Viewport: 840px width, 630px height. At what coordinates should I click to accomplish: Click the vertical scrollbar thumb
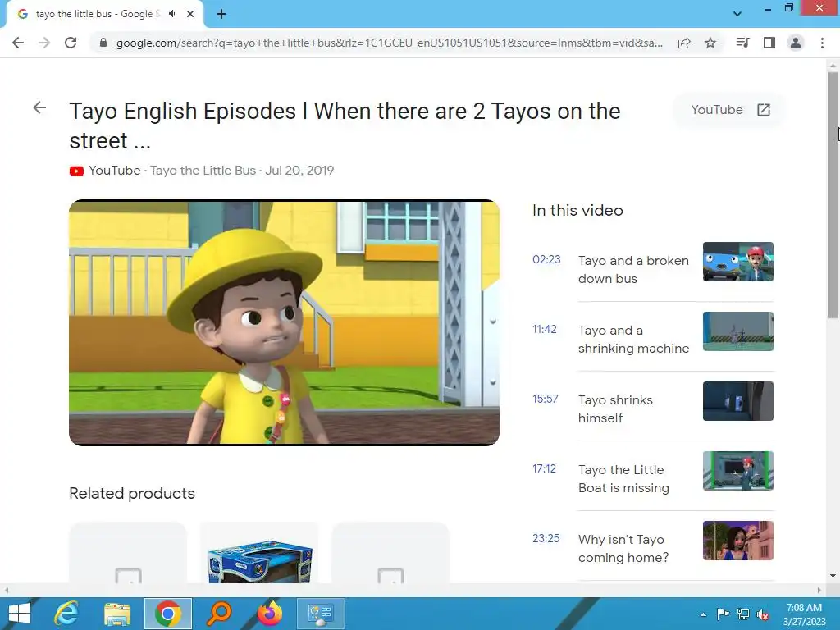(833, 195)
